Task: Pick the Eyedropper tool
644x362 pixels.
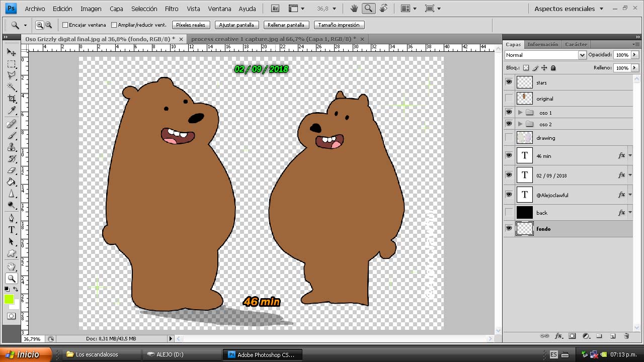Action: [x=12, y=111]
